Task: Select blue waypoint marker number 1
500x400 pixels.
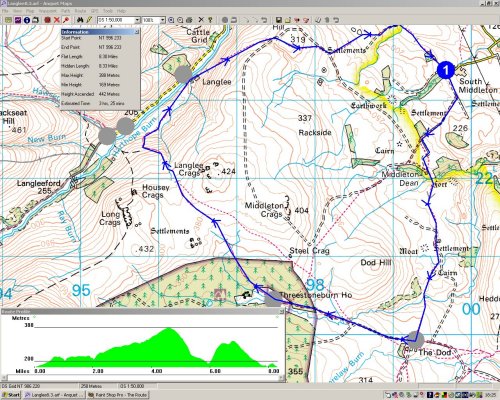Action: tap(446, 70)
